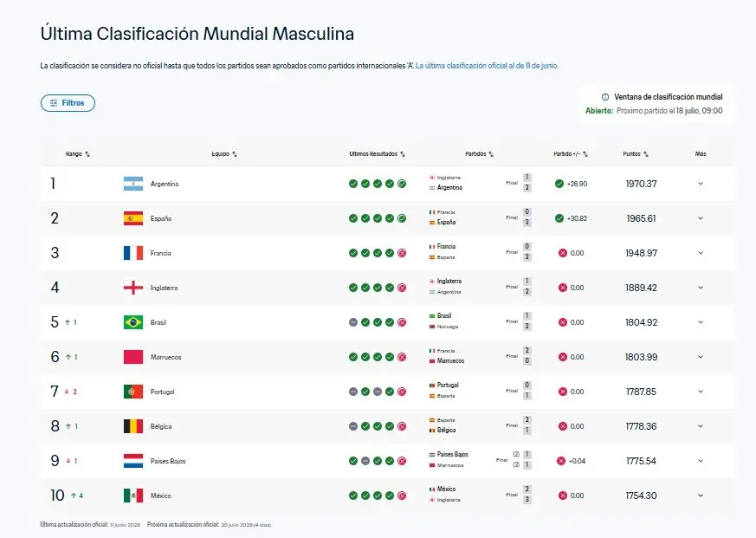The width and height of the screenshot is (756, 538).
Task: Sort by Partido +/- column header
Action: click(571, 154)
